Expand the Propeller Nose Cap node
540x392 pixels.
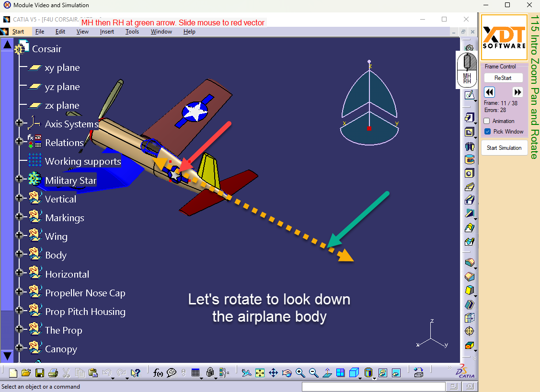19,291
